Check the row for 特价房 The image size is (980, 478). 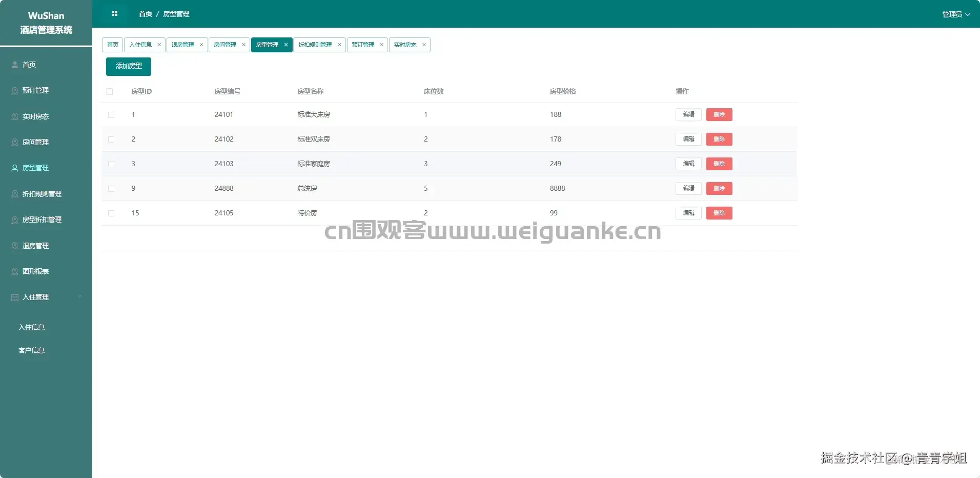coord(111,213)
